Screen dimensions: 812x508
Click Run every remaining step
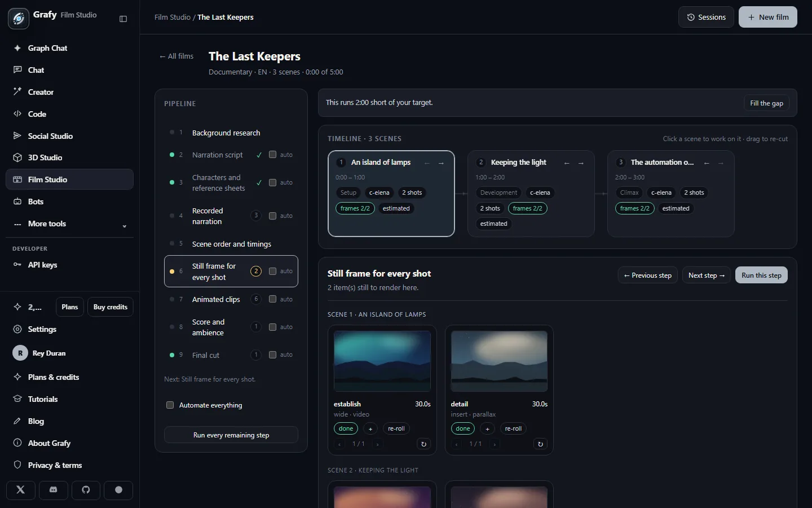231,435
